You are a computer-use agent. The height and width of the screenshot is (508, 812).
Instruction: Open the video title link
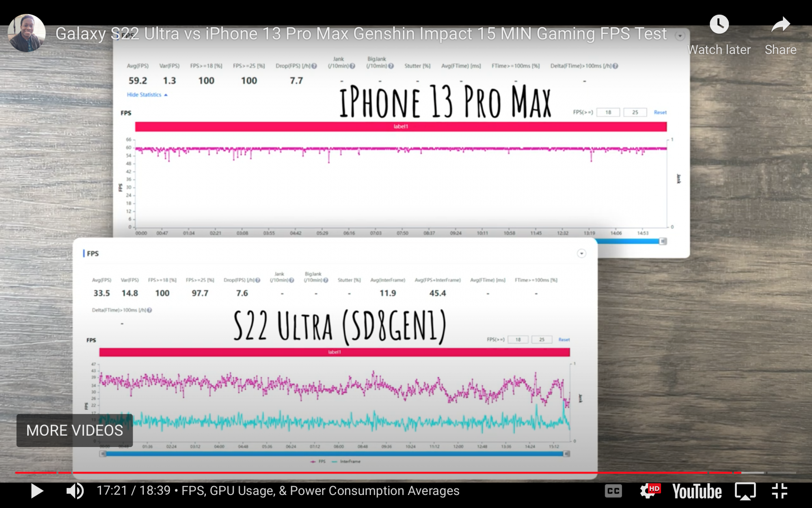361,34
